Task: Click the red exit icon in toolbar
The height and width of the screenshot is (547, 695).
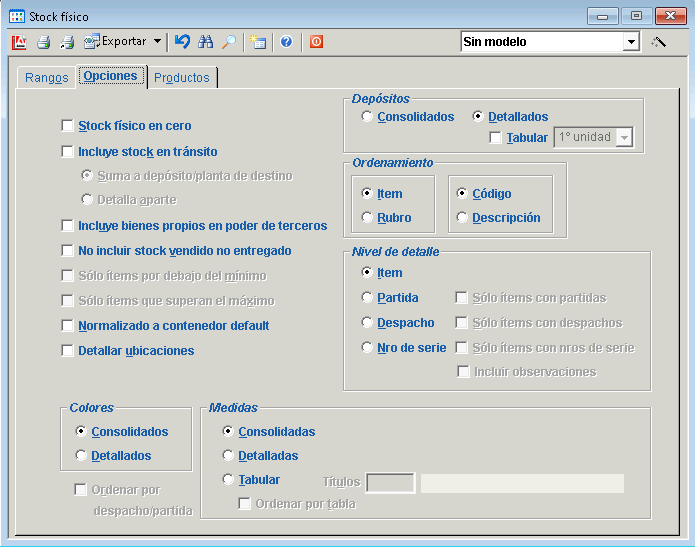Action: point(316,42)
